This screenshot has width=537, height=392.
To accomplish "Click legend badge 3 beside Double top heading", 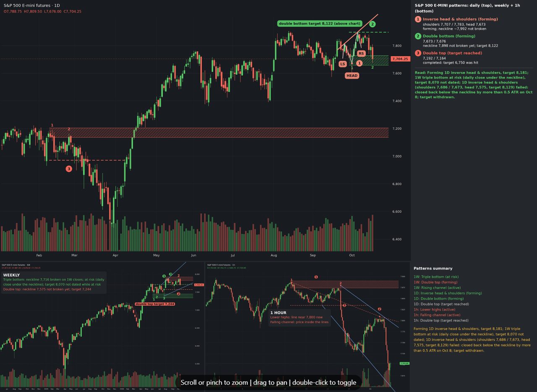I will click(418, 53).
